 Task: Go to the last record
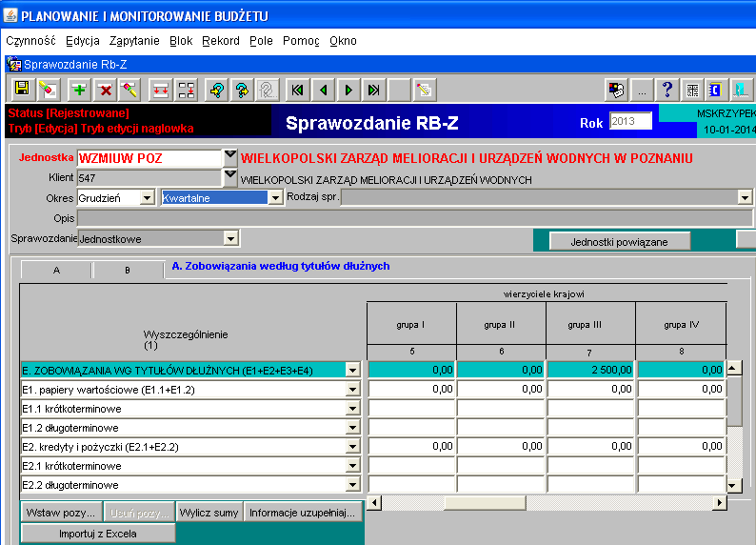click(374, 90)
